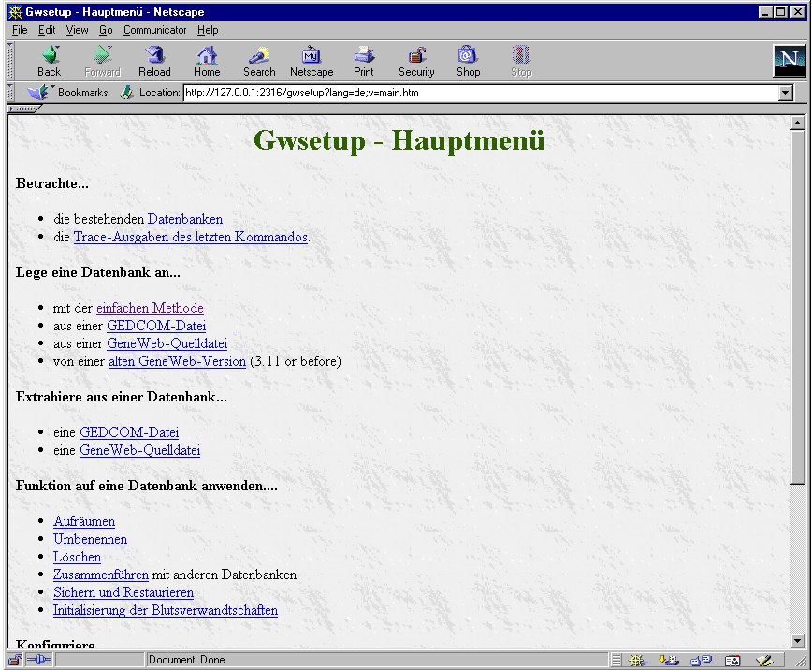The image size is (812, 670).
Task: Click 'Funktion auf eine Datenbank anwenden....' heading
Action: [x=147, y=486]
